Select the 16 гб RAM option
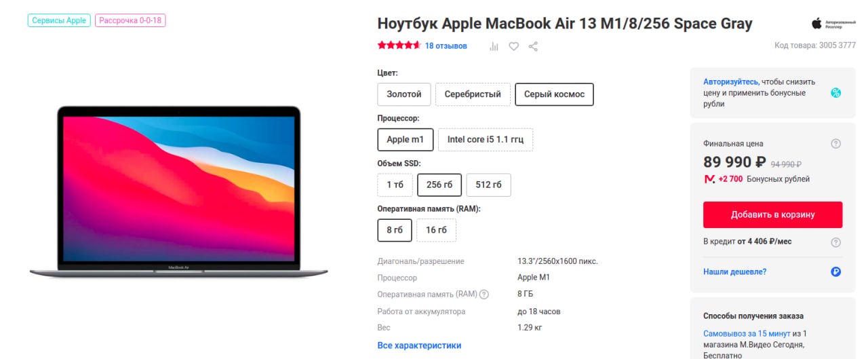This screenshot has width=868, height=359. tap(436, 230)
